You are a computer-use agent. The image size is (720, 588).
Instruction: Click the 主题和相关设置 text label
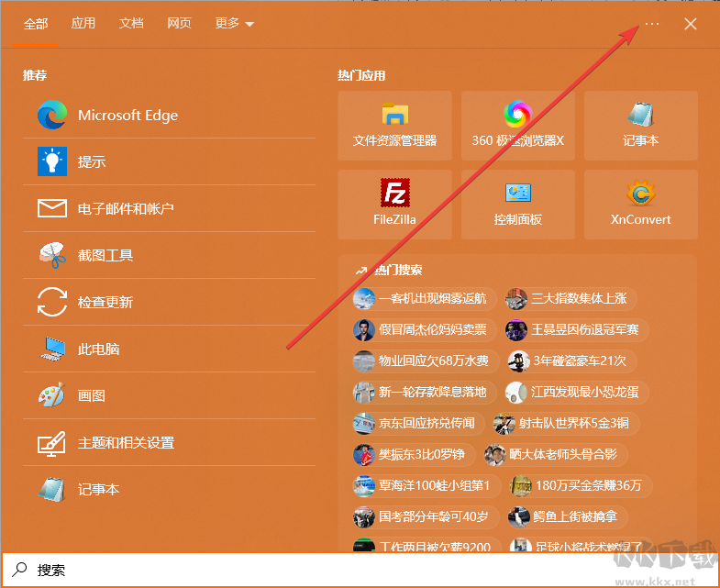coord(127,443)
